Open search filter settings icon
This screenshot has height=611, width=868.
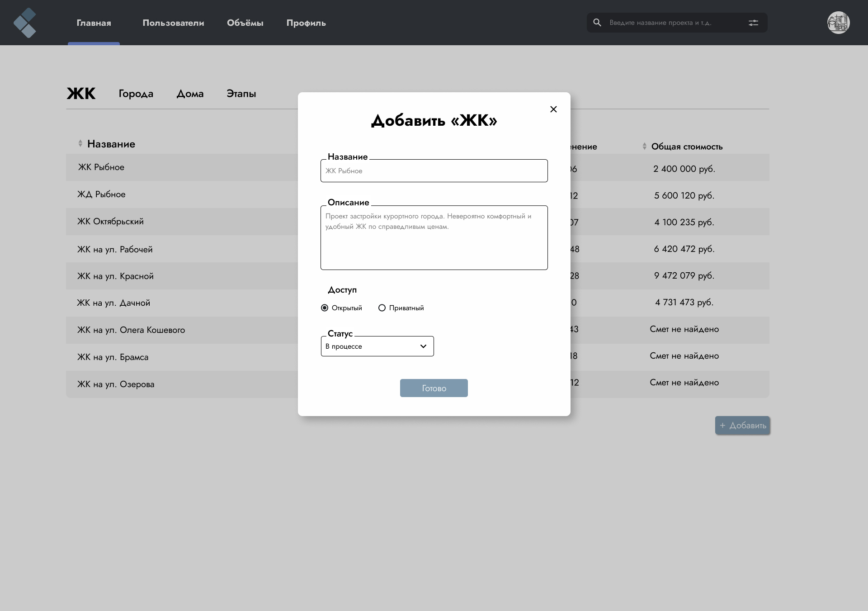(753, 23)
